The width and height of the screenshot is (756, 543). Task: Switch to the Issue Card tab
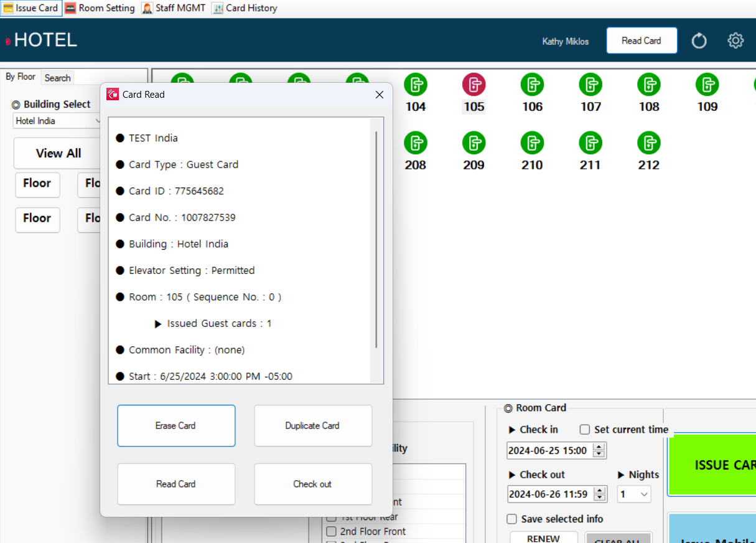click(31, 8)
